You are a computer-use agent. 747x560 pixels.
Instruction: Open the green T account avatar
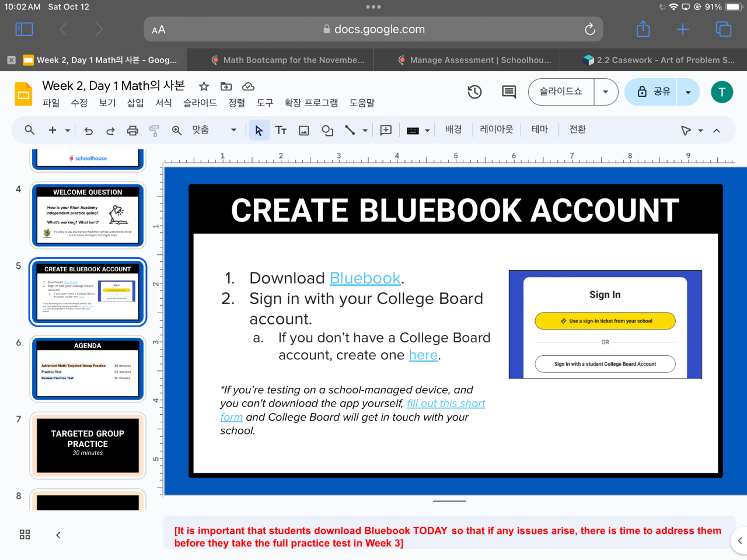(x=722, y=92)
